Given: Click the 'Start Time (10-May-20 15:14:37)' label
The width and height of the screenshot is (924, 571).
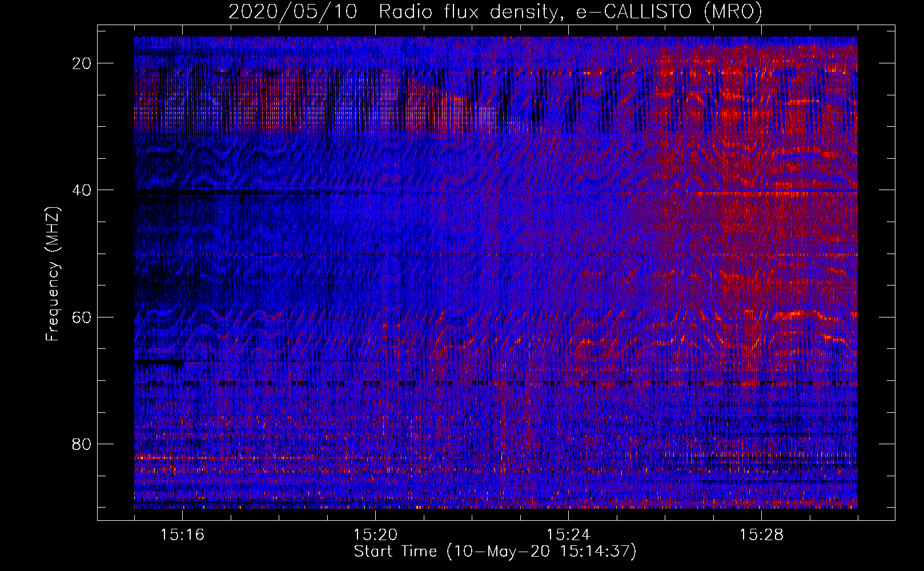Looking at the screenshot, I should (495, 552).
